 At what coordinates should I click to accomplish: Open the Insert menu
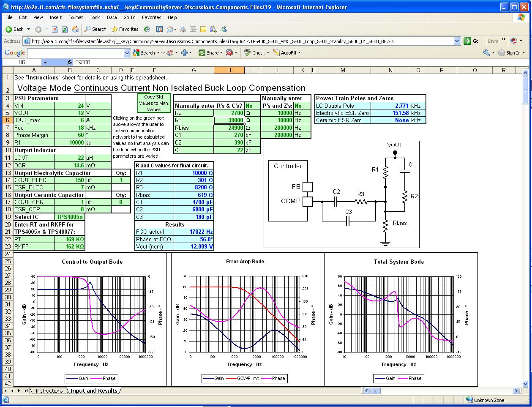point(55,17)
